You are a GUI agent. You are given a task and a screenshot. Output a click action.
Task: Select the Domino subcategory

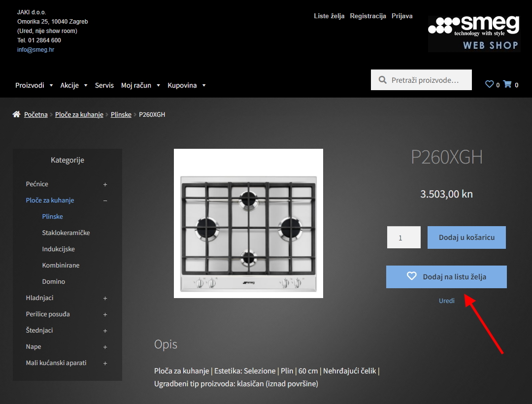(54, 281)
